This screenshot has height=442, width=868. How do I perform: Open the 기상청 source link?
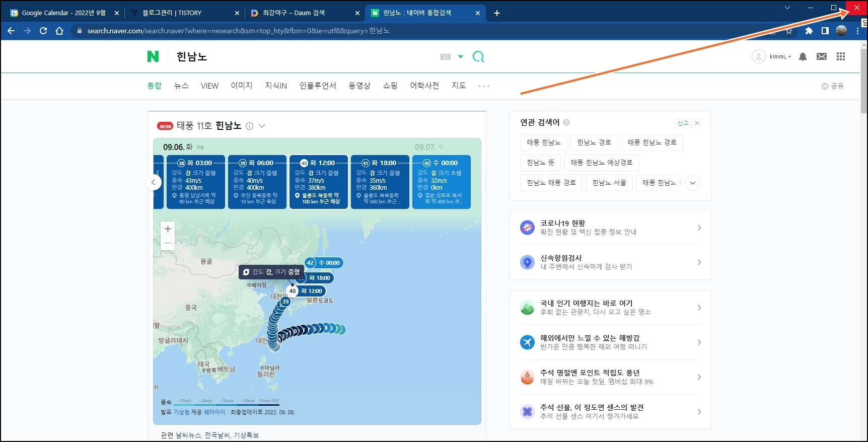(181, 412)
